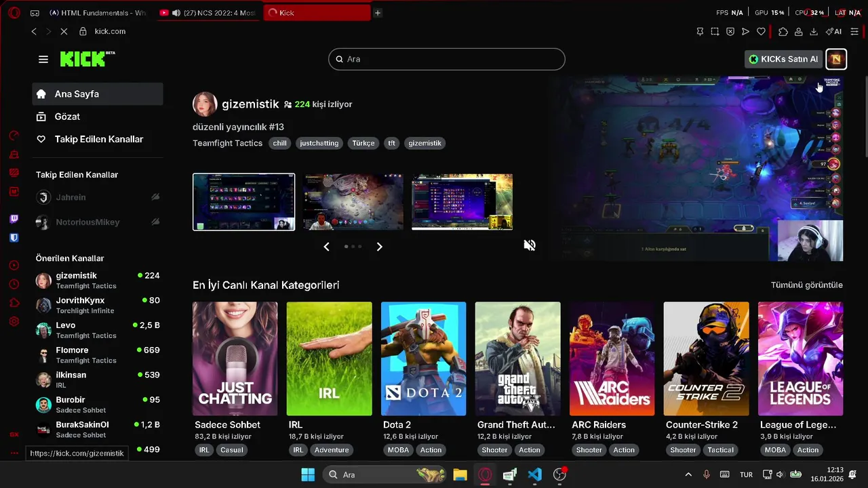Toggle audio icon on the NCS 2022 tab
The height and width of the screenshot is (488, 868).
point(176,13)
